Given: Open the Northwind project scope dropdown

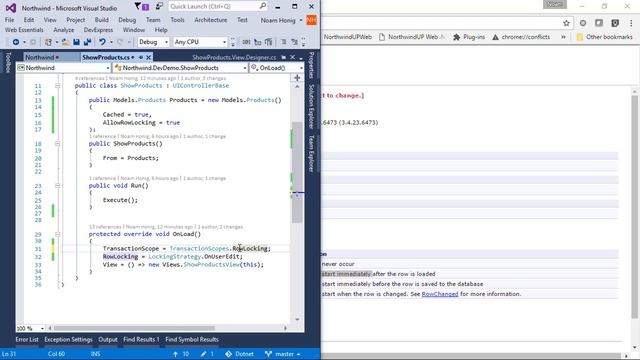Looking at the screenshot, I should click(64, 68).
